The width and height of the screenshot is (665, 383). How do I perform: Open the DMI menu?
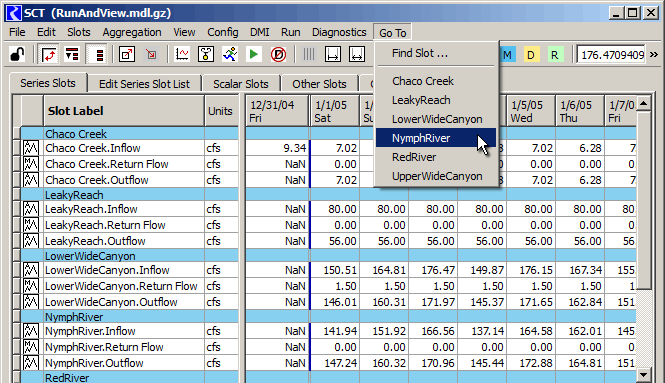tap(260, 32)
